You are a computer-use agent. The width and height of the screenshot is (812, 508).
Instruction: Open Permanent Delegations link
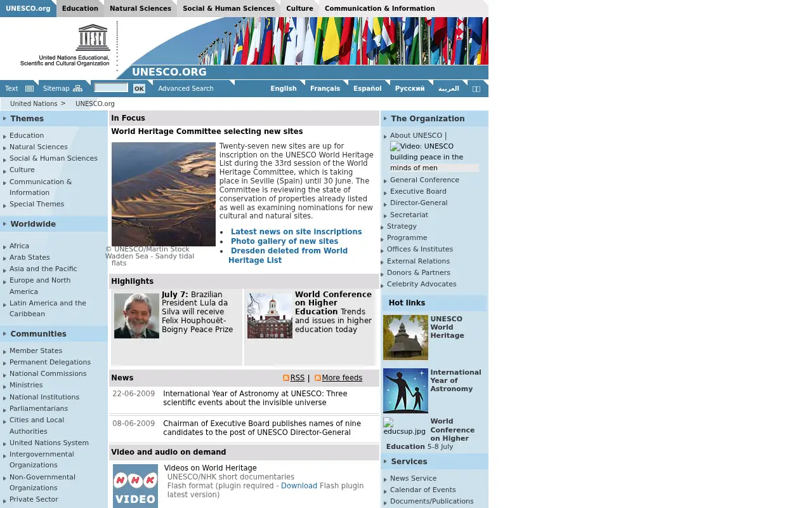click(50, 363)
